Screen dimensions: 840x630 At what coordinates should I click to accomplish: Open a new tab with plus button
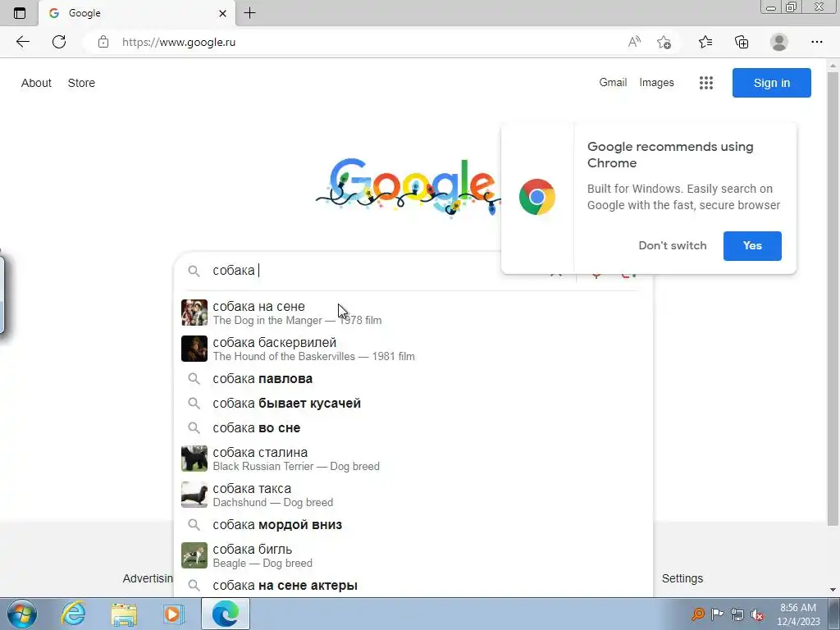[249, 13]
